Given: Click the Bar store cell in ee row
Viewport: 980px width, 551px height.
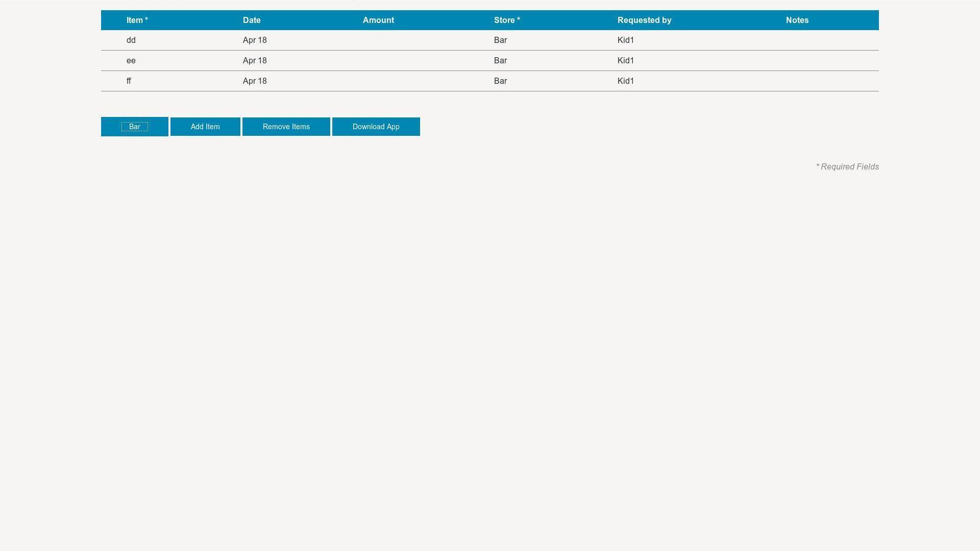Looking at the screenshot, I should tap(500, 61).
